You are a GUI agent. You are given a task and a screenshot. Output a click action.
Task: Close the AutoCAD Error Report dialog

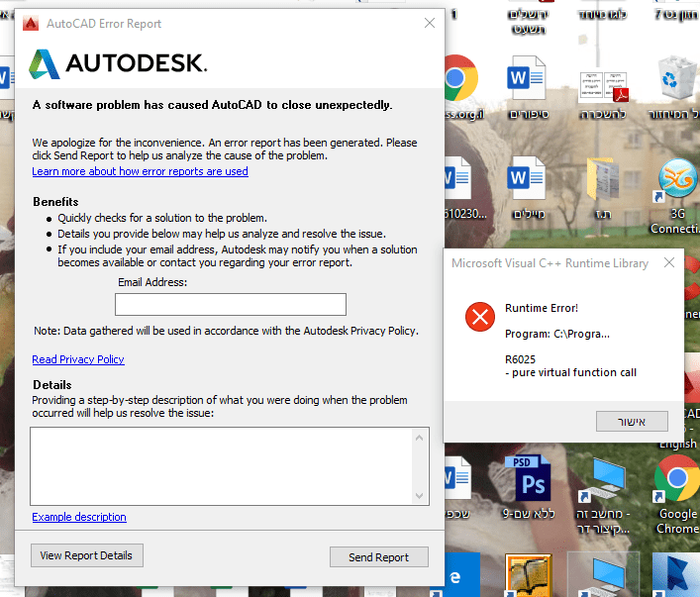tap(430, 23)
